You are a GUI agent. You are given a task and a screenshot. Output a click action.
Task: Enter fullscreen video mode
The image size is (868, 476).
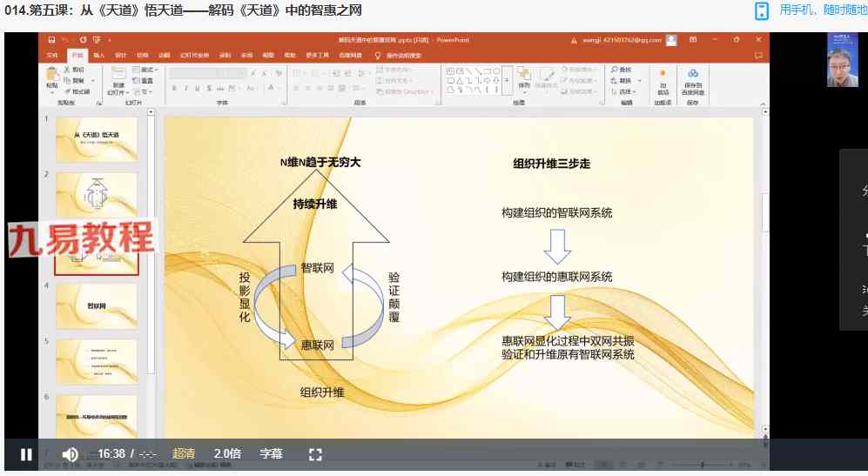pyautogui.click(x=315, y=453)
